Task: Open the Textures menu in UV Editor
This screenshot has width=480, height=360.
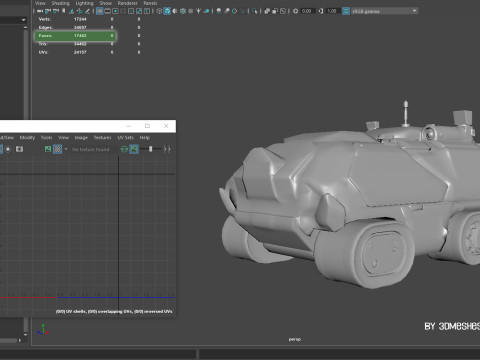Action: coord(102,138)
